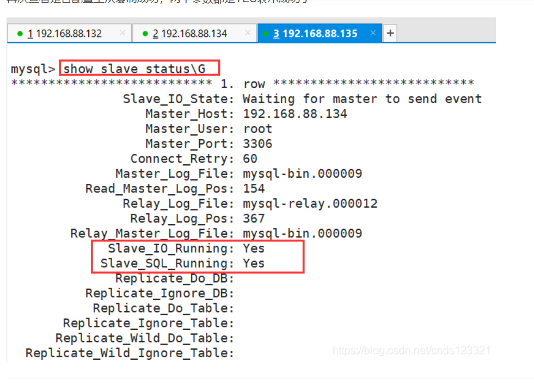This screenshot has width=534, height=392.
Task: Click the Master_Port 3306 value
Action: [x=257, y=144]
